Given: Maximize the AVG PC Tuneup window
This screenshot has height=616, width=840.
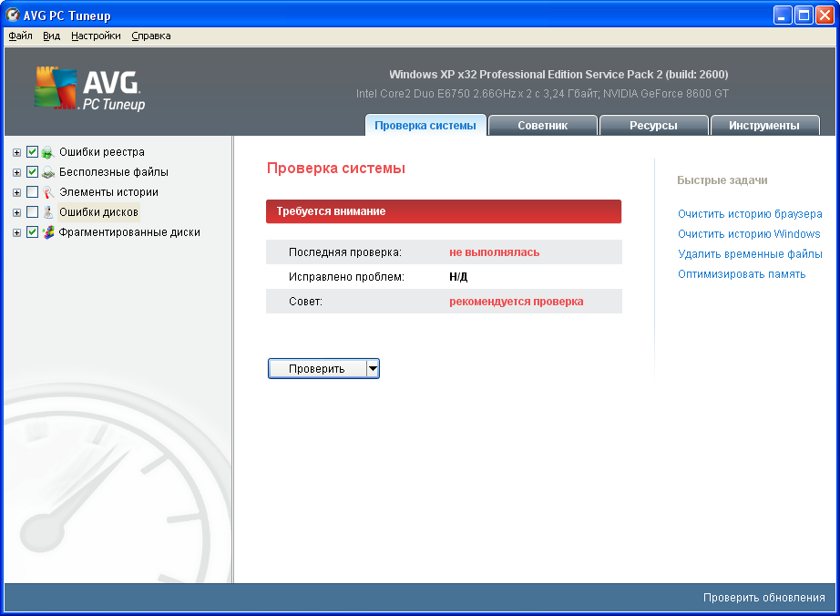Looking at the screenshot, I should point(804,15).
